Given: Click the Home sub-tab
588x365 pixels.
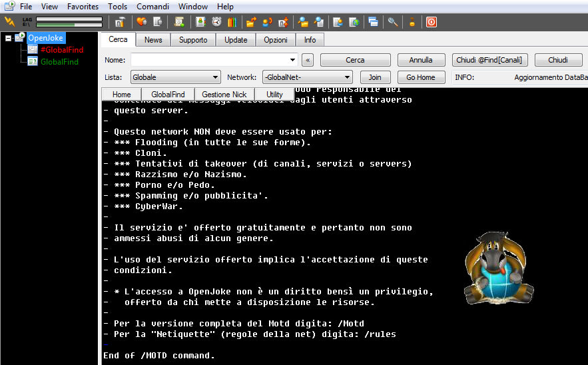Looking at the screenshot, I should coord(121,94).
